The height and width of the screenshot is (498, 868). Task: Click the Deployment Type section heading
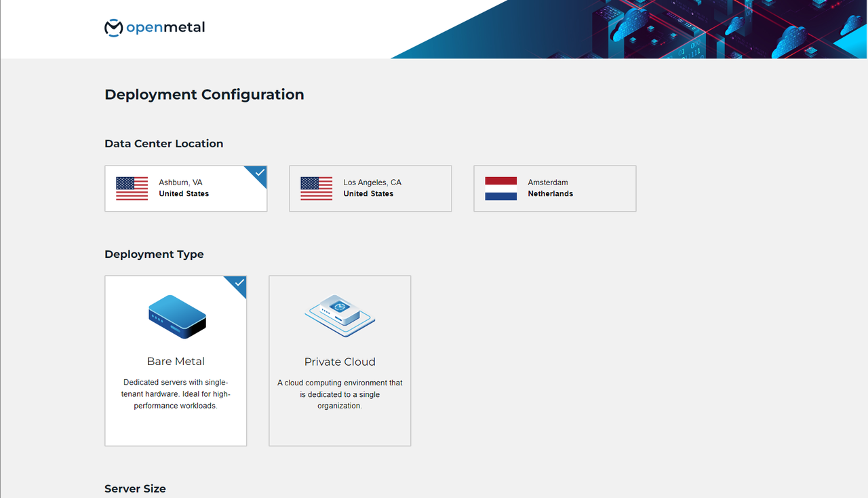[154, 254]
